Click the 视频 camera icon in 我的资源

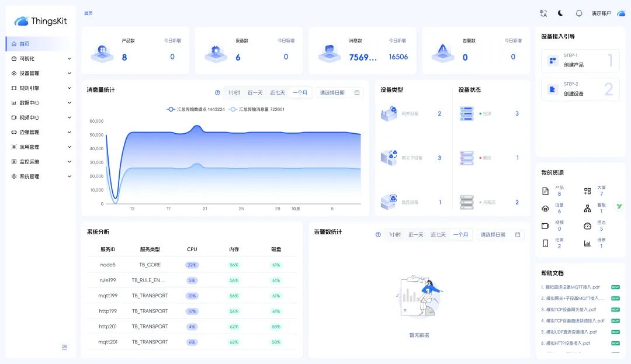(545, 225)
